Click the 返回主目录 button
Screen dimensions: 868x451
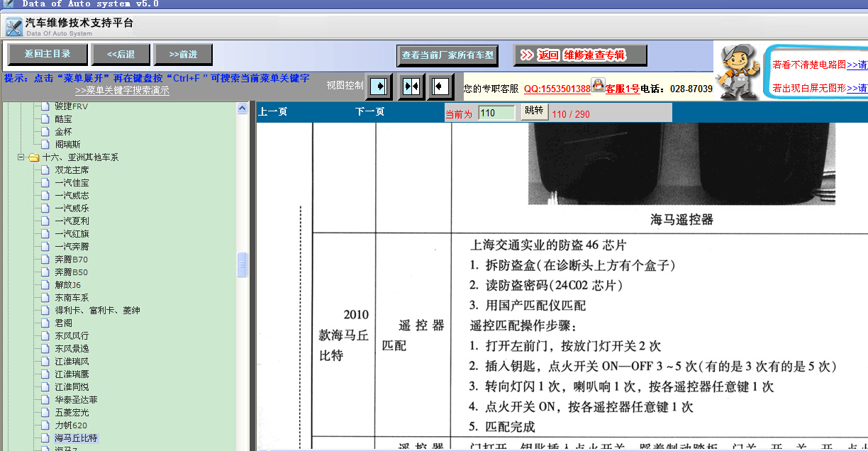[x=48, y=55]
